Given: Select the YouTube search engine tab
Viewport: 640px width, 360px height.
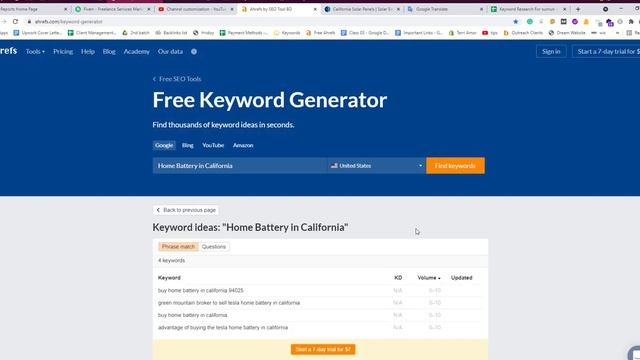Looking at the screenshot, I should pos(213,145).
